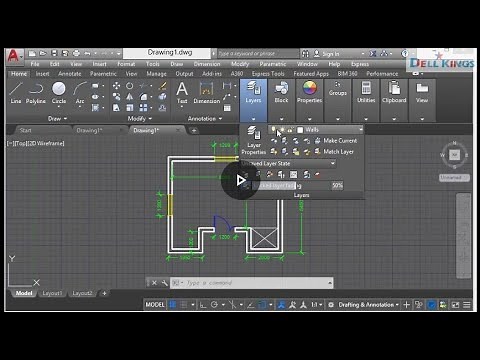Click the white color swatch for Walls layer

click(x=300, y=130)
